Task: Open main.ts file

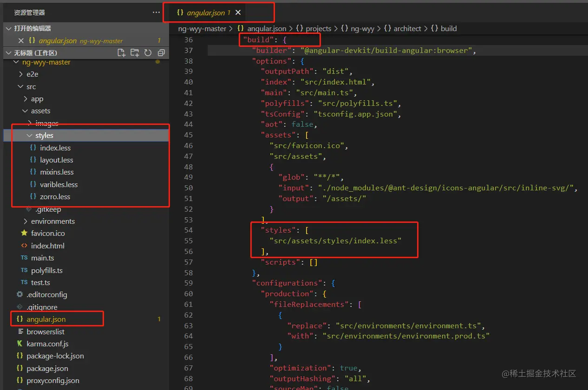Action: pyautogui.click(x=42, y=258)
